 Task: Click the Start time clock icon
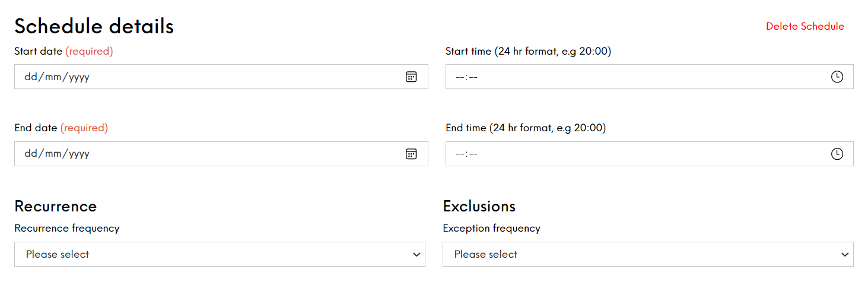(x=837, y=77)
